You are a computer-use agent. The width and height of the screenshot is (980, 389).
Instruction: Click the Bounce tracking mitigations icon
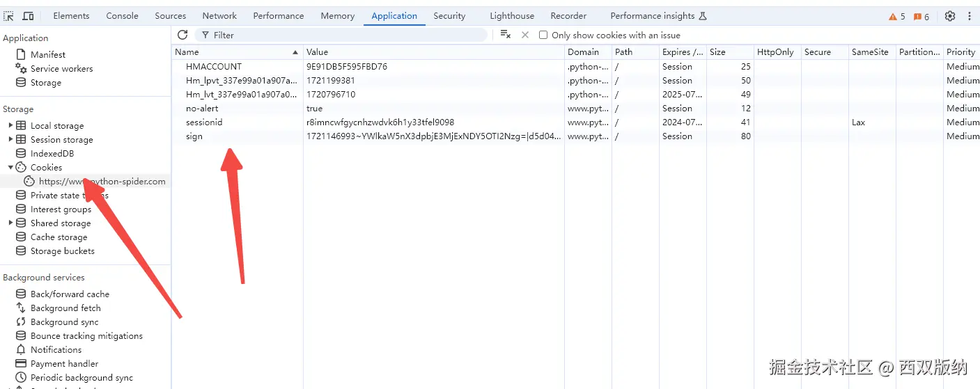[21, 335]
